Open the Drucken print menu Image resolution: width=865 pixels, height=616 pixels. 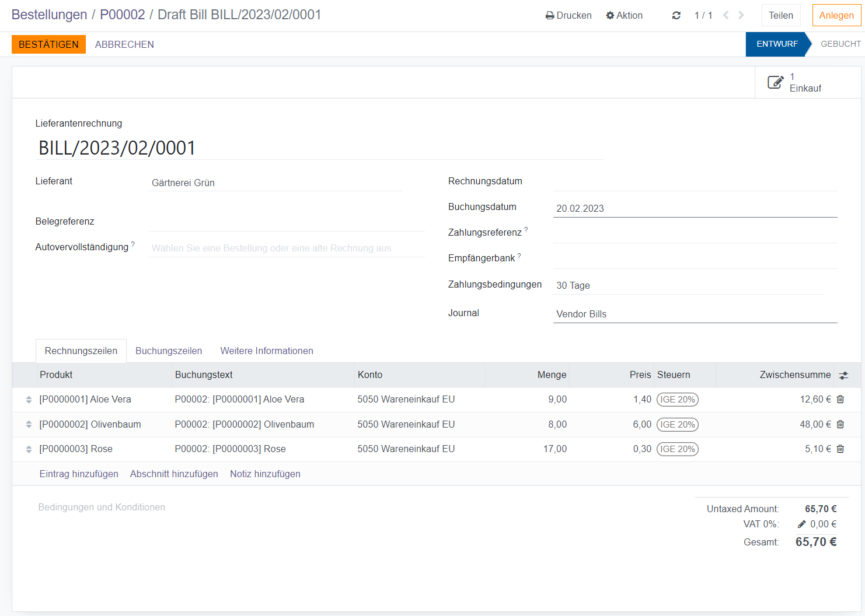click(568, 16)
